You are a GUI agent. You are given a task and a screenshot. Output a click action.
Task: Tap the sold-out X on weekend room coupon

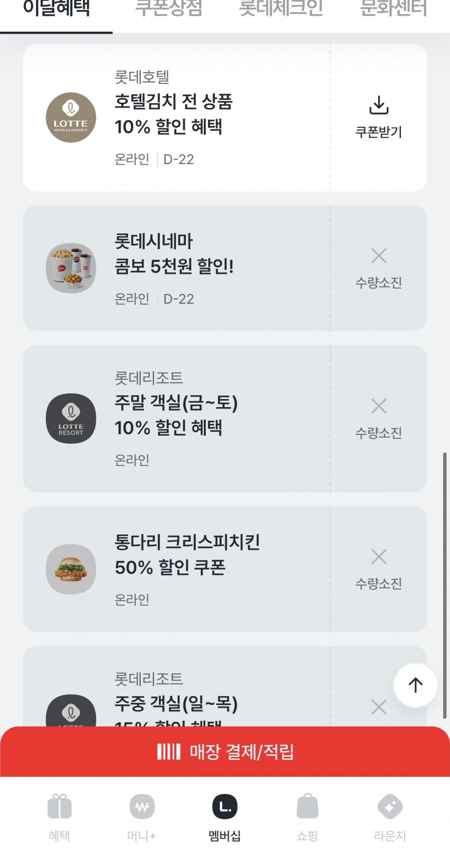click(x=378, y=406)
